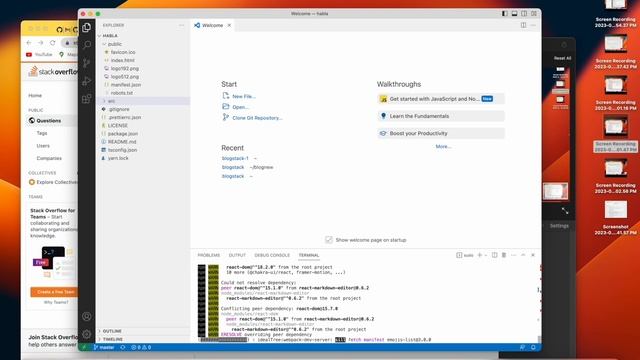Screen dimensions: 640x360
Task: Expand the Outline section
Action: (x=143, y=331)
